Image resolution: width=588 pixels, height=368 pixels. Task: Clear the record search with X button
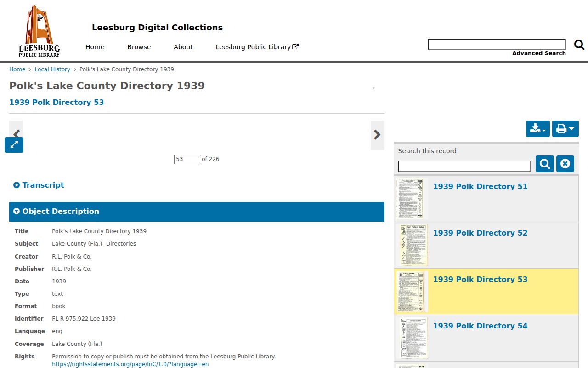coord(565,164)
